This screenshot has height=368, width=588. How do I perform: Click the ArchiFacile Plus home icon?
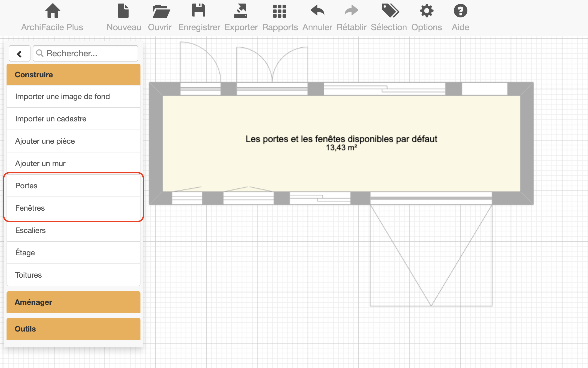pos(52,11)
